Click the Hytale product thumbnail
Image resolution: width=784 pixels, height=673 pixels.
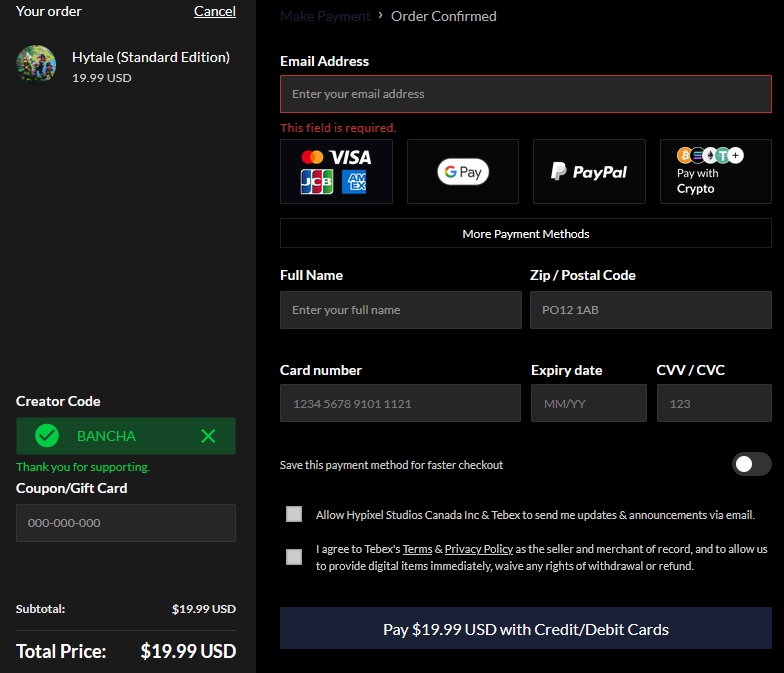pos(36,65)
